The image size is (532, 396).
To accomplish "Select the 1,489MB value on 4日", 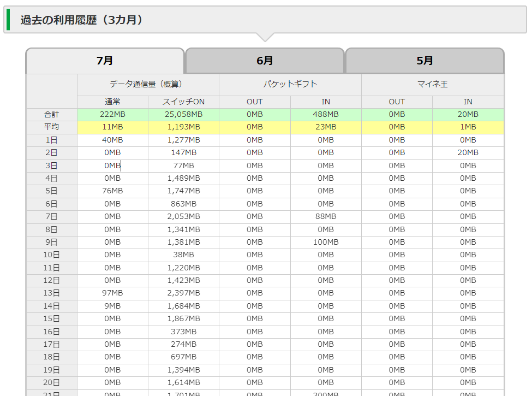I will point(183,178).
